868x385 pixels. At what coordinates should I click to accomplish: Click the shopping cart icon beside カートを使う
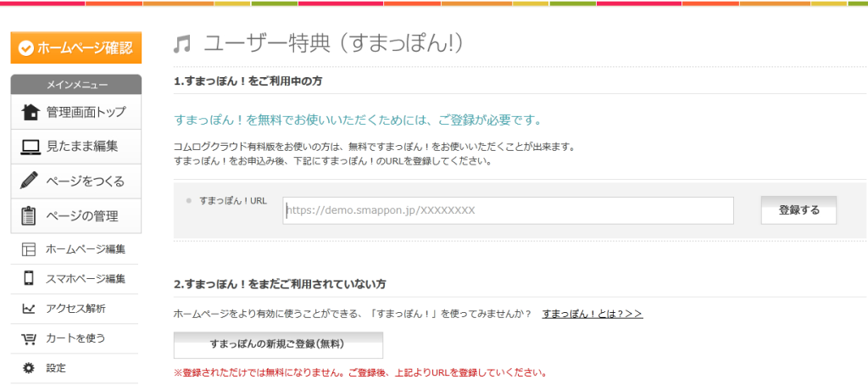29,338
